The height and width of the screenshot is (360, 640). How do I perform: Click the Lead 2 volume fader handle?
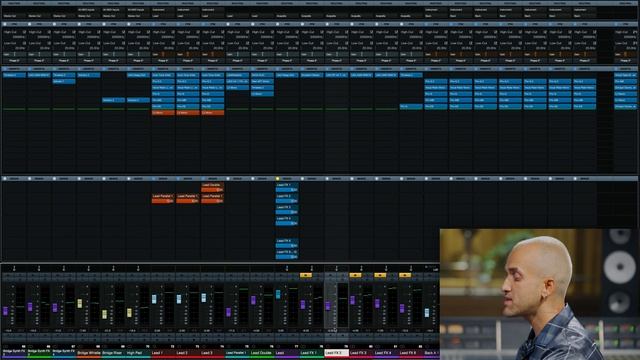(x=179, y=299)
